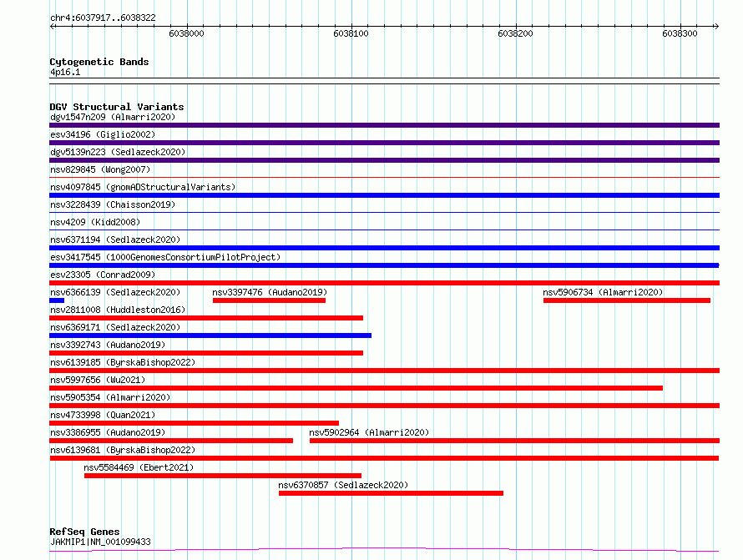This screenshot has height=560, width=743.
Task: Click the short blue bar of nsv6366139
Action: 57,300
